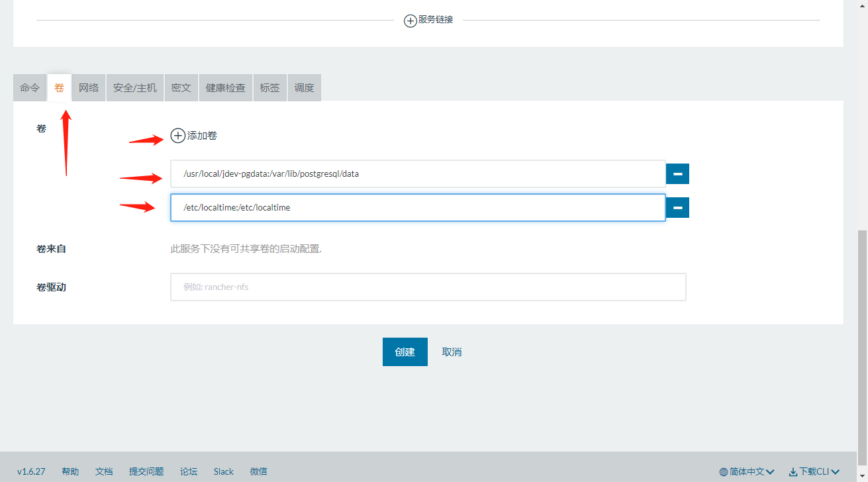Click the globe icon beside 简体中文
868x482 pixels.
724,472
